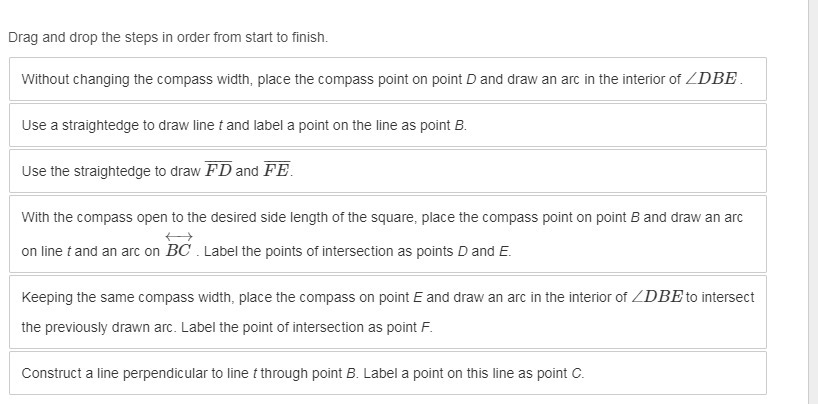Select the step starting 'Without changing the compass width'
This screenshot has height=404, width=818.
pos(388,79)
